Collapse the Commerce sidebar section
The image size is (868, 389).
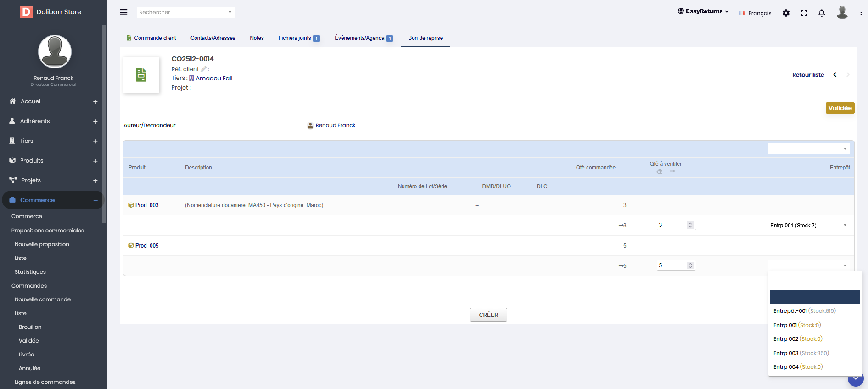(x=95, y=200)
